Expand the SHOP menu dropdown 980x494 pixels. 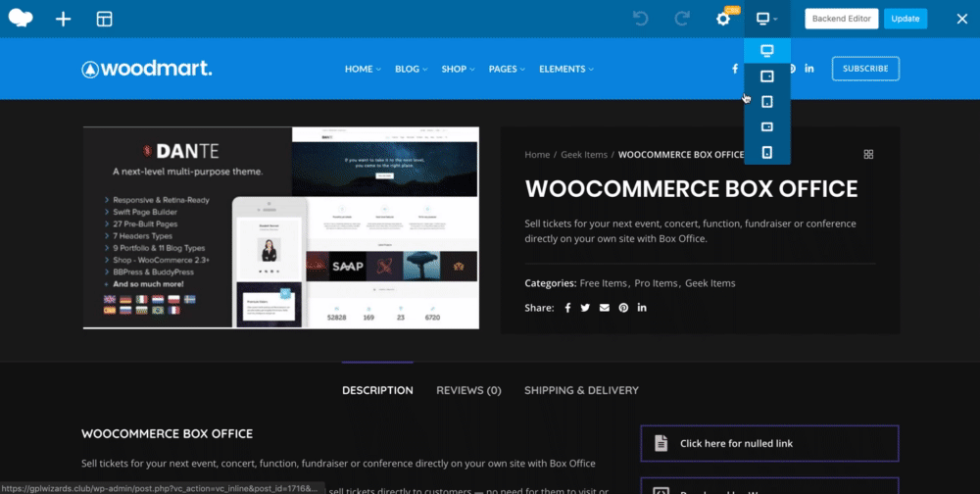458,69
